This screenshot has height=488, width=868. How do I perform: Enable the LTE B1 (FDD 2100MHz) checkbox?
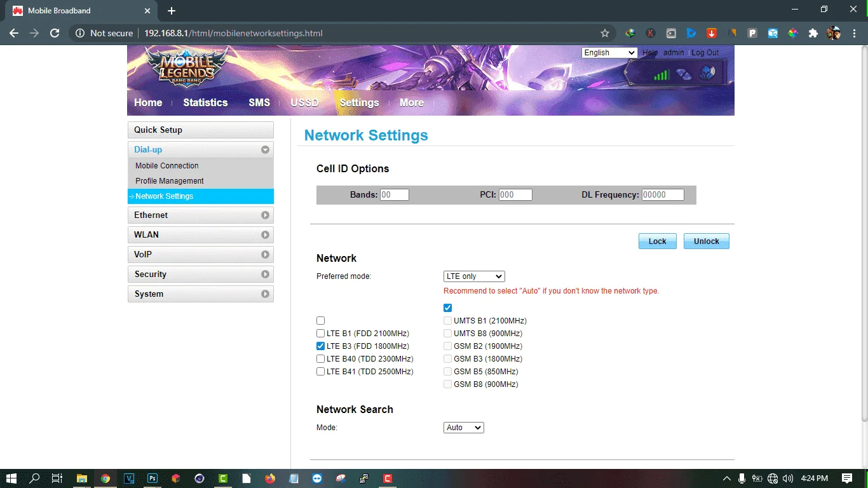point(321,334)
